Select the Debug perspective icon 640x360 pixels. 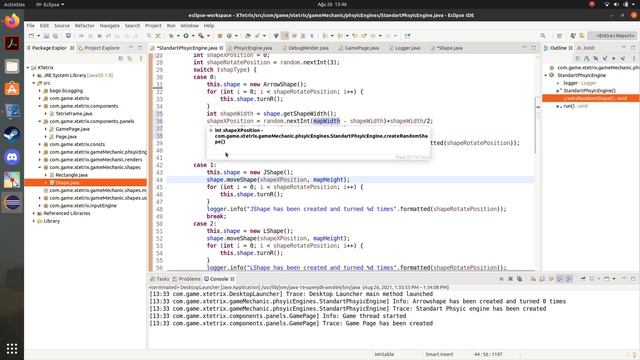coord(582,36)
